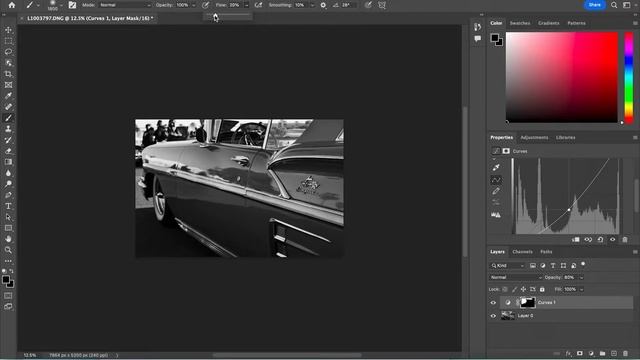The width and height of the screenshot is (640, 360).
Task: Switch to the Adjustments tab
Action: [x=534, y=138]
